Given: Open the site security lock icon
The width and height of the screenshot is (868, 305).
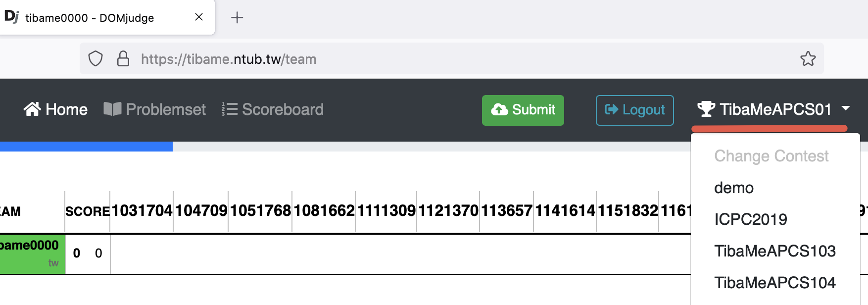Looking at the screenshot, I should click(123, 59).
